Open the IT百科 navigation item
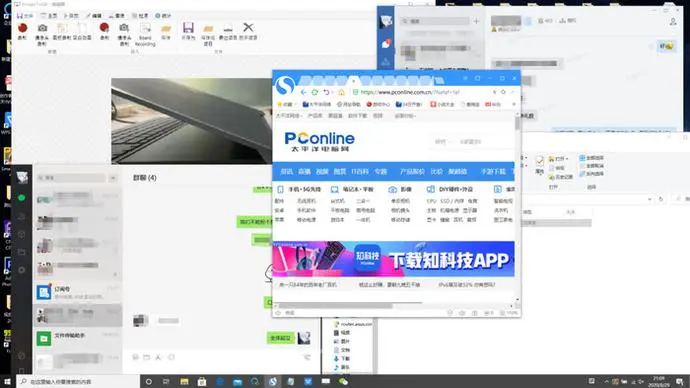 360,172
